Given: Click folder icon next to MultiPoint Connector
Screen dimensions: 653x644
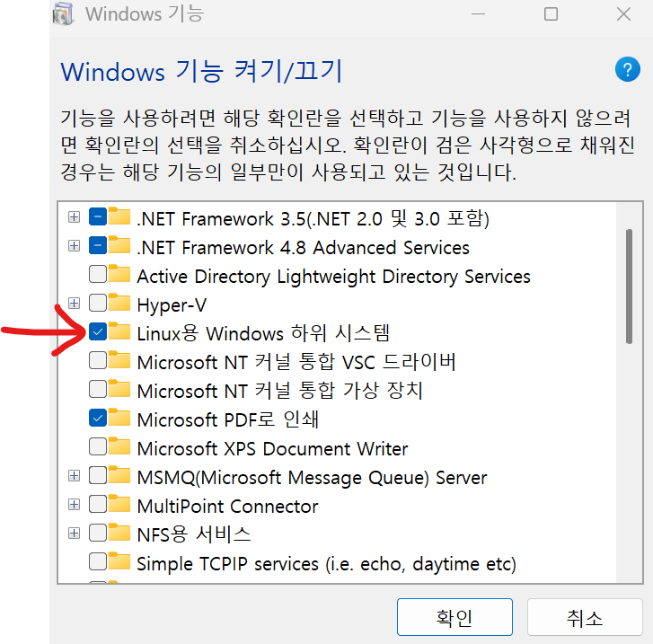Looking at the screenshot, I should pos(119,504).
